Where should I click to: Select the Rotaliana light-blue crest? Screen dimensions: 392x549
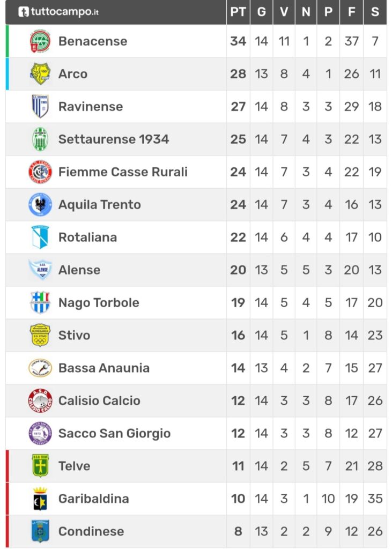click(x=40, y=237)
